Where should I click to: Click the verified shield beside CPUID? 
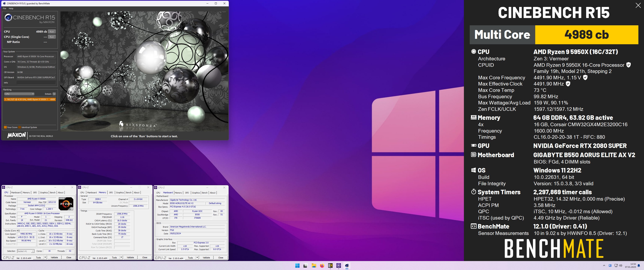click(628, 65)
